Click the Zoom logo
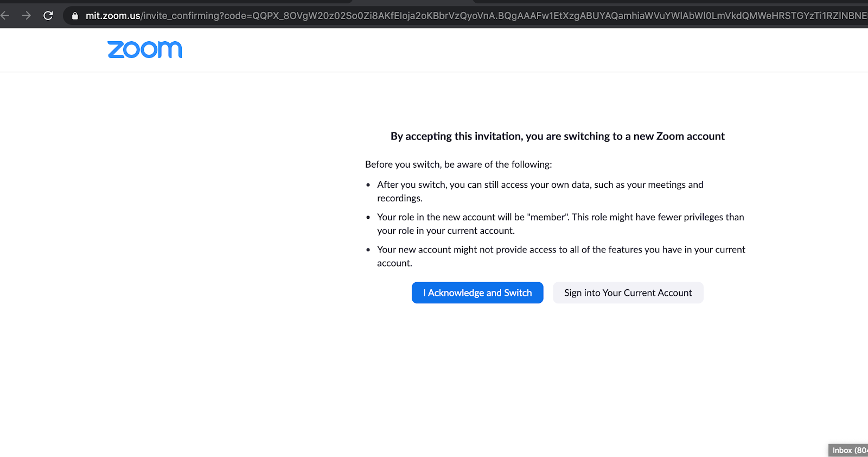 pos(145,49)
